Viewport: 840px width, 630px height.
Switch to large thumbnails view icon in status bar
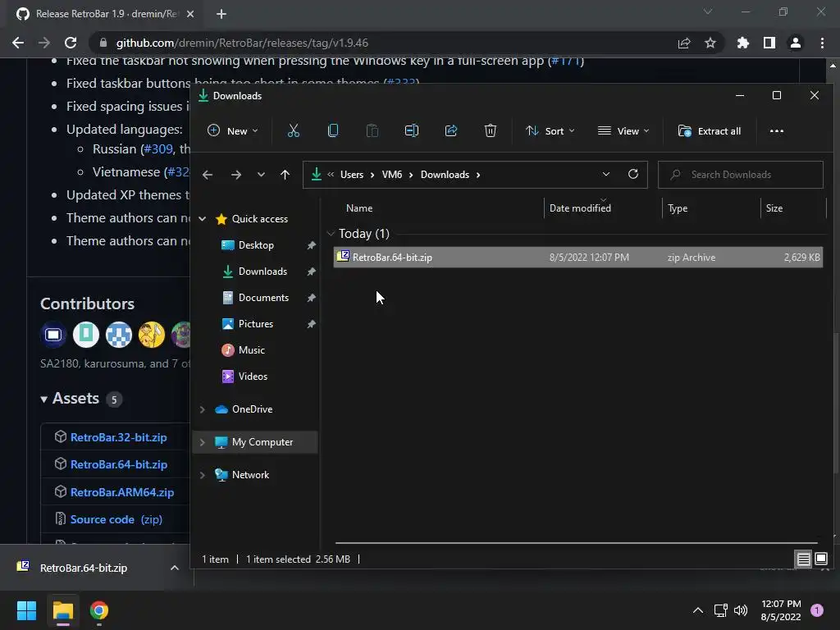tap(820, 559)
